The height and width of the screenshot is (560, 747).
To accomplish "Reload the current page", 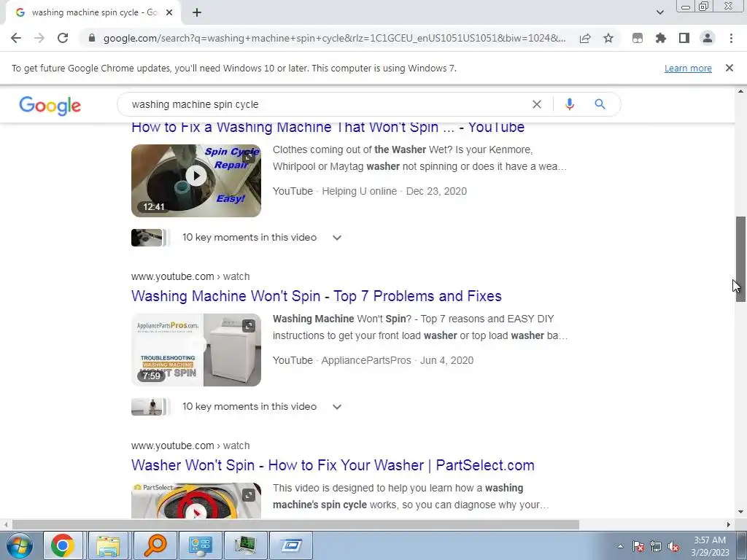I will click(x=63, y=38).
